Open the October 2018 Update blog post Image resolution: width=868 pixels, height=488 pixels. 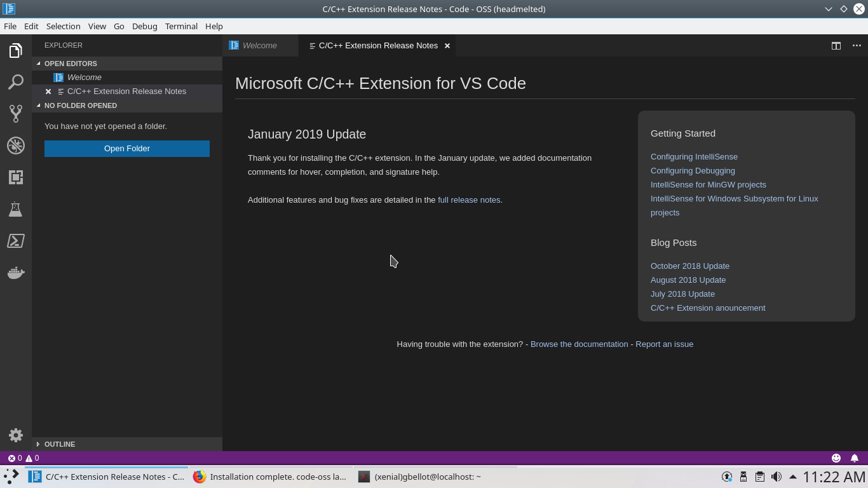690,266
